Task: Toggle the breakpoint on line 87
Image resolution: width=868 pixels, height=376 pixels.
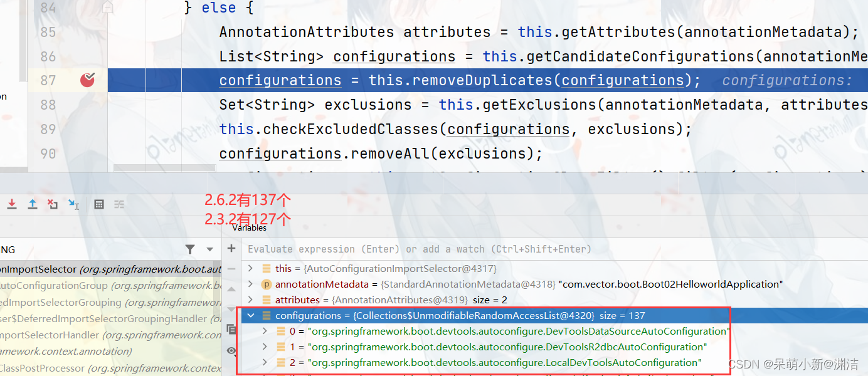Action: point(88,80)
